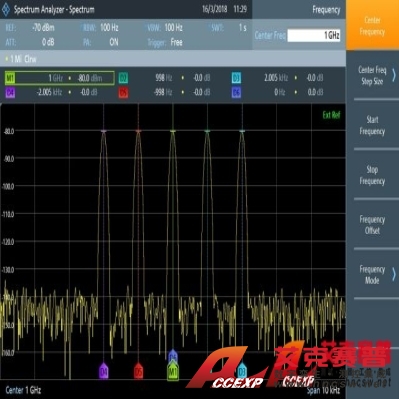The height and width of the screenshot is (399, 399).
Task: Select the green M1 marker badge
Action: [10, 78]
